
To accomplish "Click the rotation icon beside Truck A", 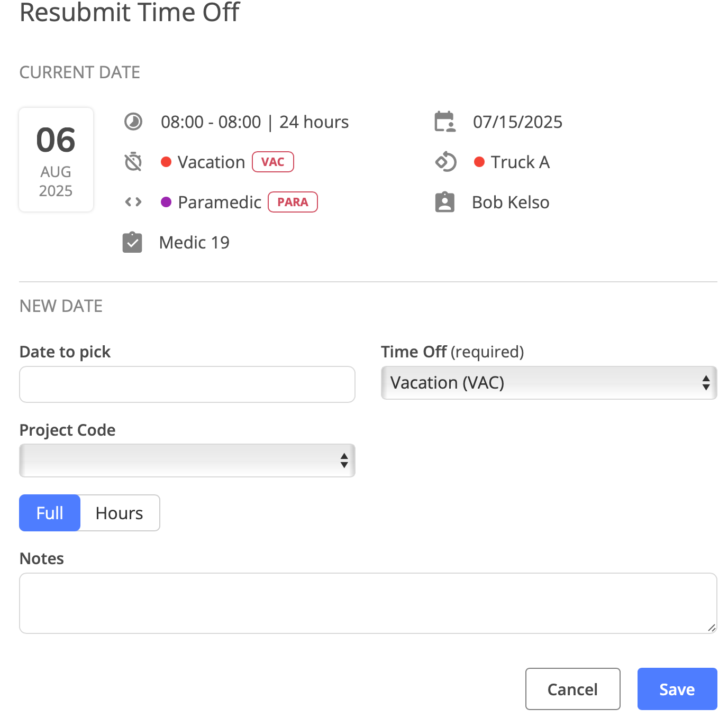I will click(445, 162).
